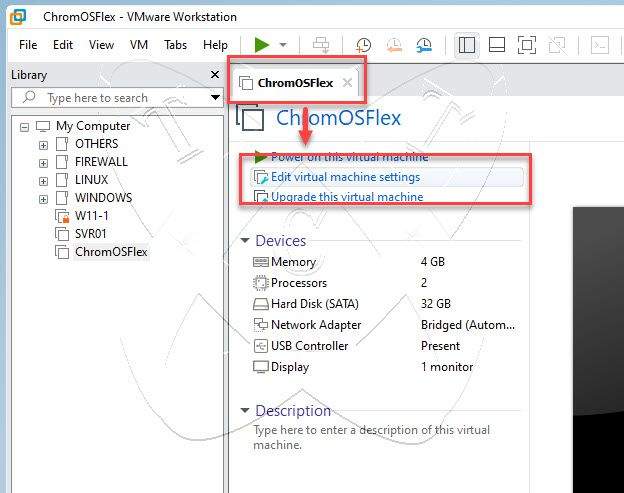Screen dimensions: 624x493
Task: Open the File menu
Action: tap(28, 45)
